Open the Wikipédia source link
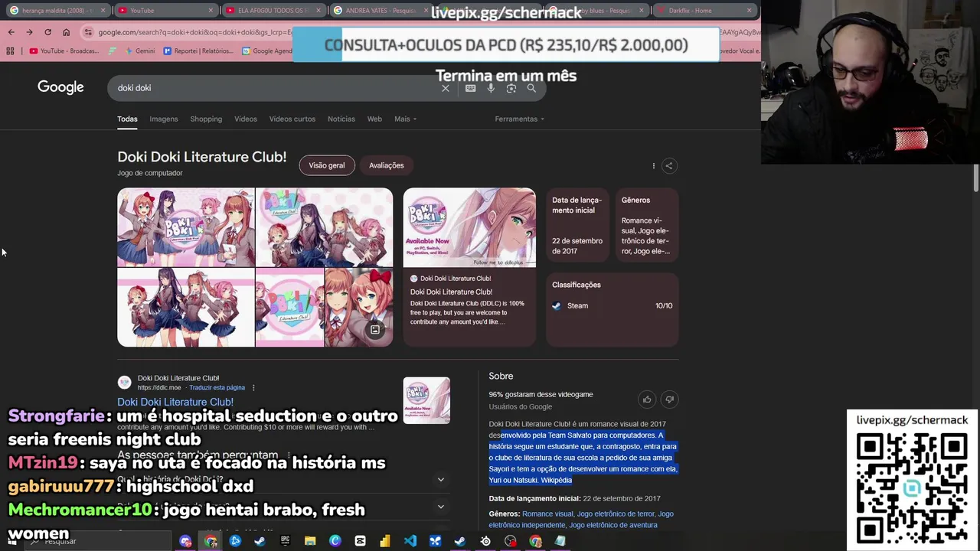The image size is (980, 551). pyautogui.click(x=556, y=480)
